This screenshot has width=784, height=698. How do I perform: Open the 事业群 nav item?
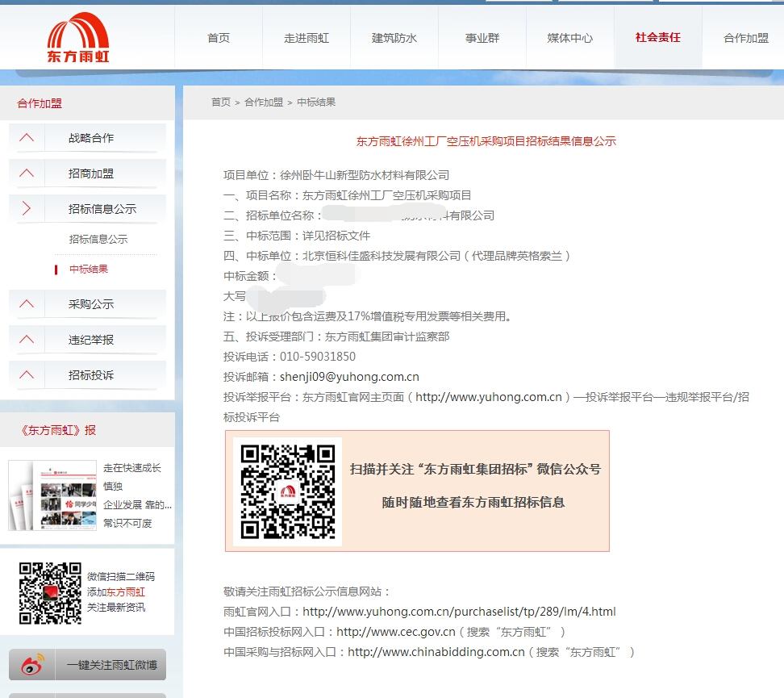tap(482, 38)
